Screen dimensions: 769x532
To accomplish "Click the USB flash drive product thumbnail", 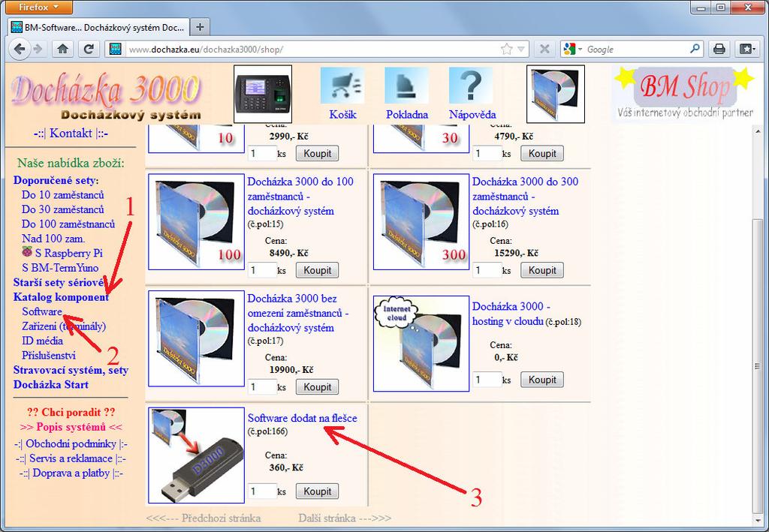I will click(x=196, y=455).
